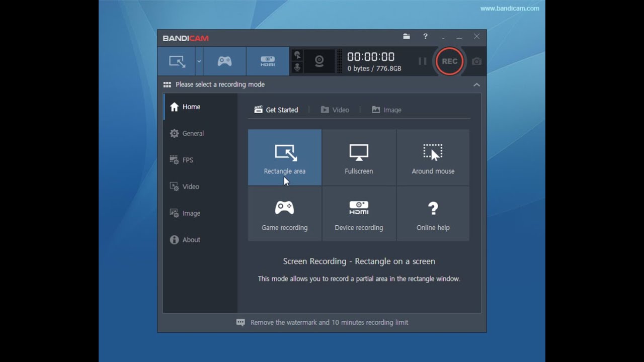This screenshot has height=362, width=644.
Task: Start recording with the REC button
Action: (449, 61)
